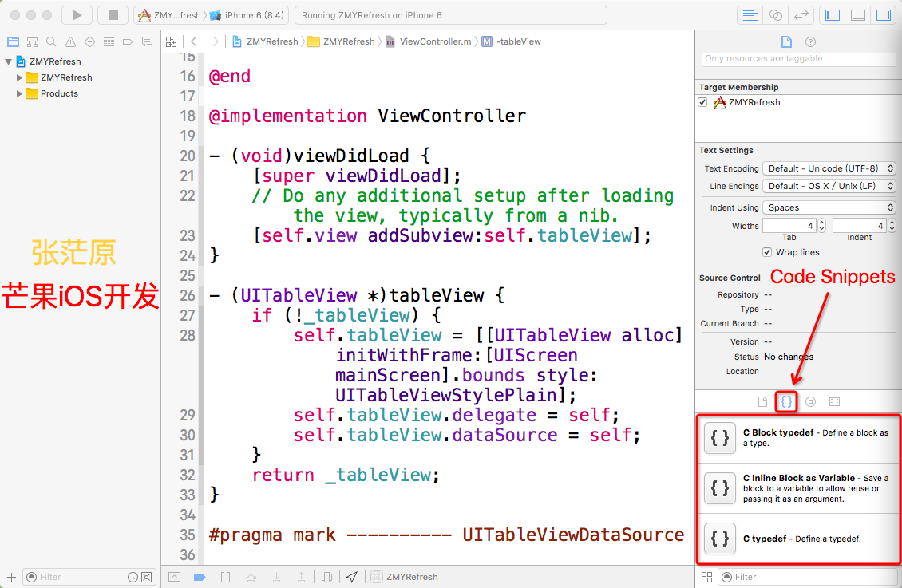Viewport: 902px width, 588px height.
Task: Open the Quick Help inspector
Action: pyautogui.click(x=810, y=41)
